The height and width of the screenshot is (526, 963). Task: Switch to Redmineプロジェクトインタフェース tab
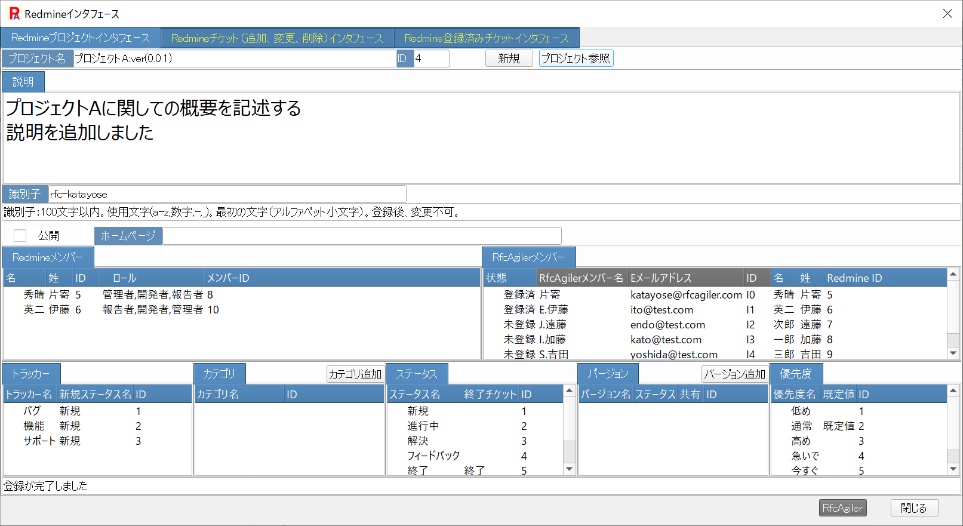[x=80, y=37]
